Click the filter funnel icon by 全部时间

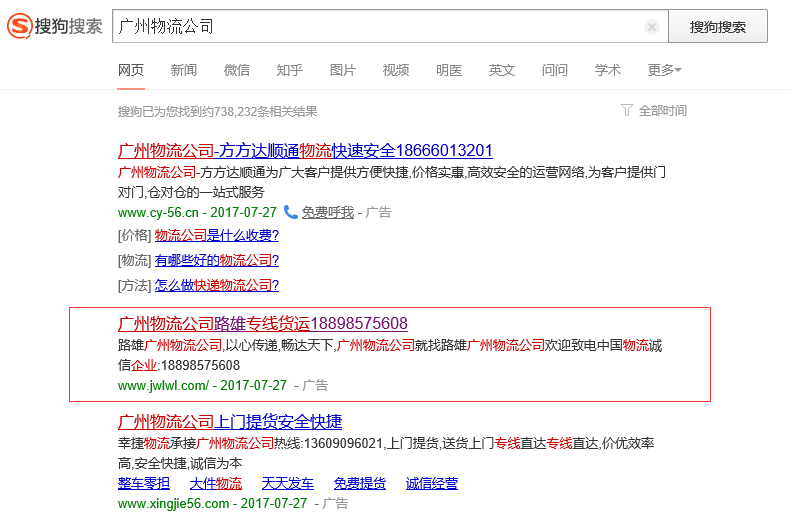[x=626, y=110]
